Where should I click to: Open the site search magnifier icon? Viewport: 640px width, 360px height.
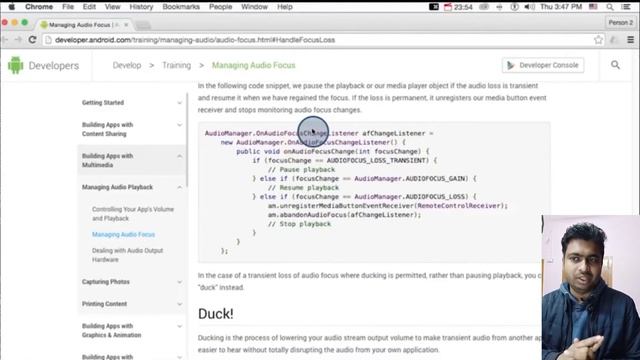click(615, 65)
